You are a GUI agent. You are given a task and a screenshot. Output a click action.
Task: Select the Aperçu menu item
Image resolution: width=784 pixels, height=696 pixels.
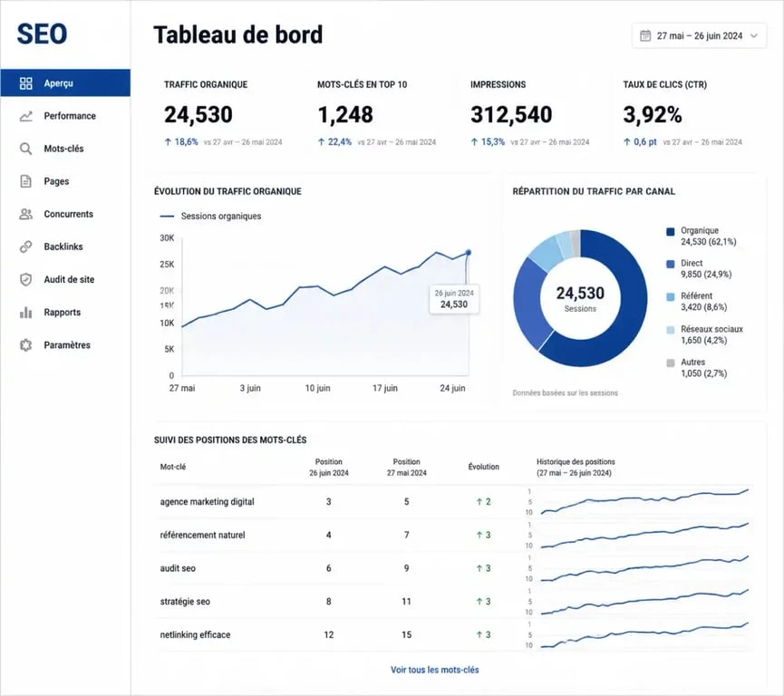(x=65, y=83)
